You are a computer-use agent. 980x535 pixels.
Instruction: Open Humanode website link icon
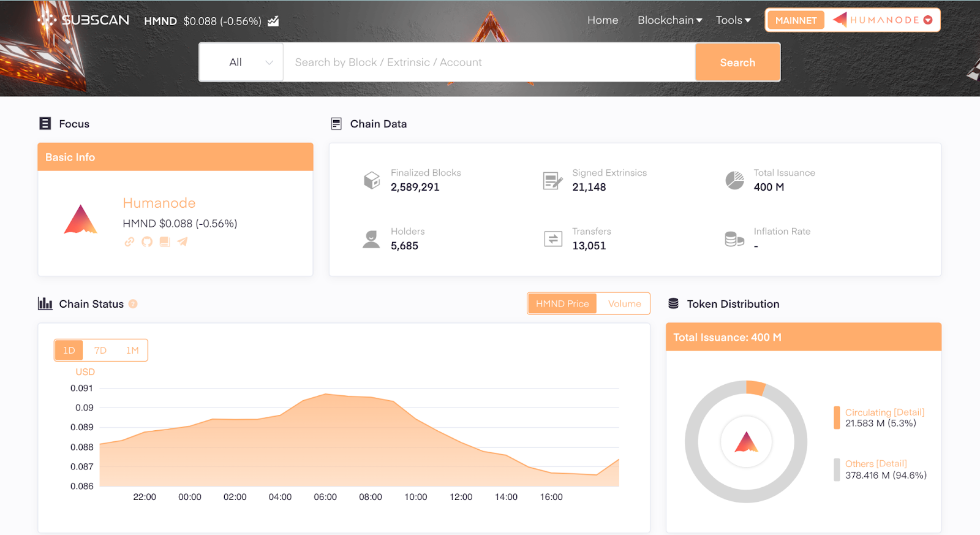(129, 241)
